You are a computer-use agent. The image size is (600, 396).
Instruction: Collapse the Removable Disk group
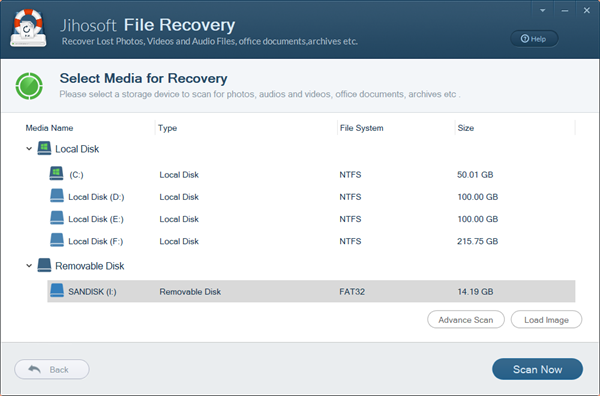click(29, 266)
